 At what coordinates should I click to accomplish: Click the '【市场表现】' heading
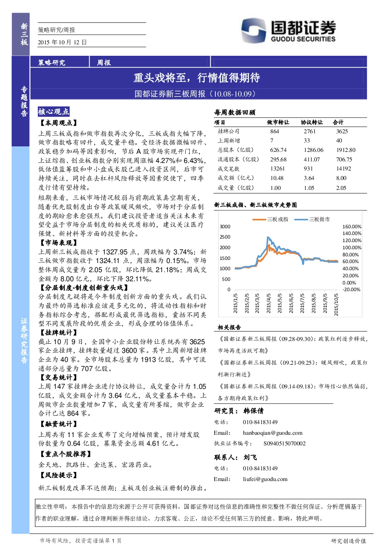[x=58, y=242]
